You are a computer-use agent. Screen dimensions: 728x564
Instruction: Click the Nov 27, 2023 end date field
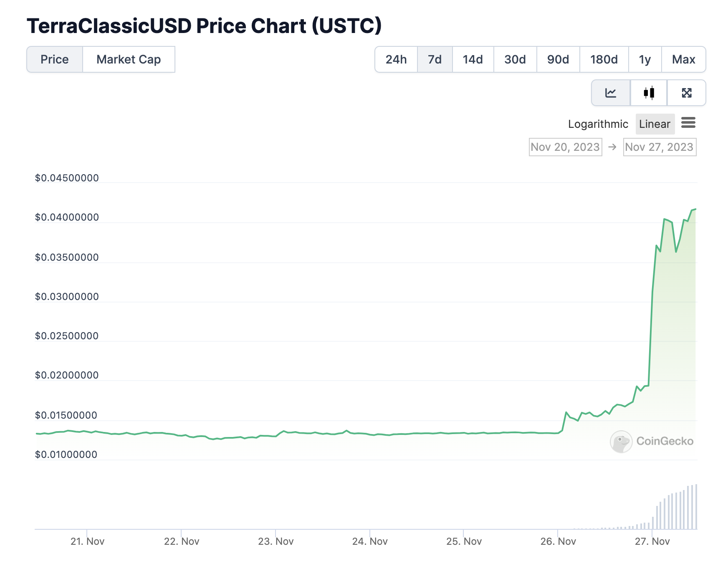(x=660, y=147)
